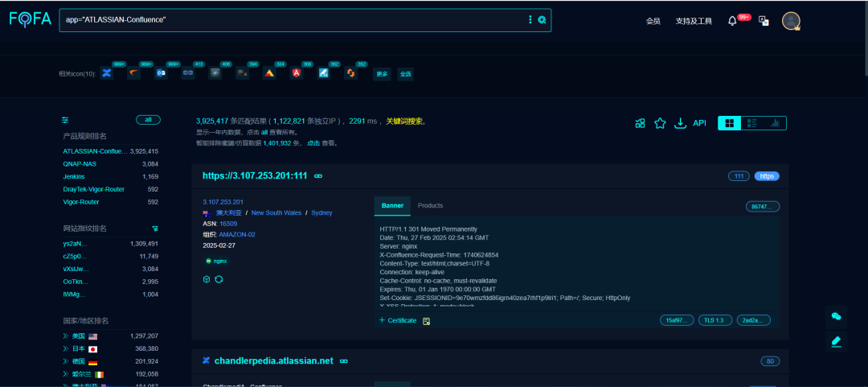Click the 澳大利亚 country link
The height and width of the screenshot is (387, 868).
tap(228, 213)
